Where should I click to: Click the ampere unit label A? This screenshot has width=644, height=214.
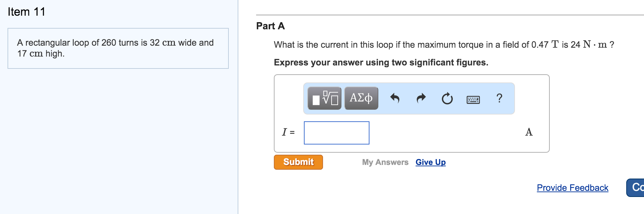(x=529, y=133)
